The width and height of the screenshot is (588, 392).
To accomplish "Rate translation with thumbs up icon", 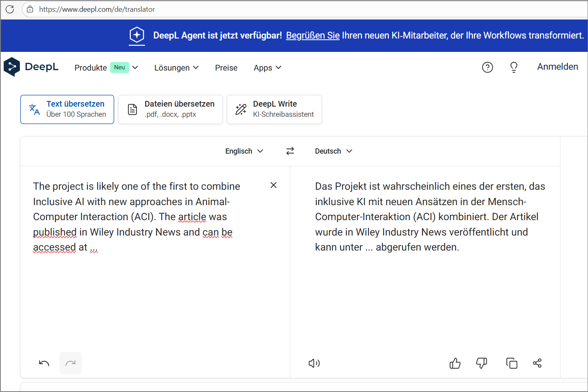I will [x=455, y=363].
